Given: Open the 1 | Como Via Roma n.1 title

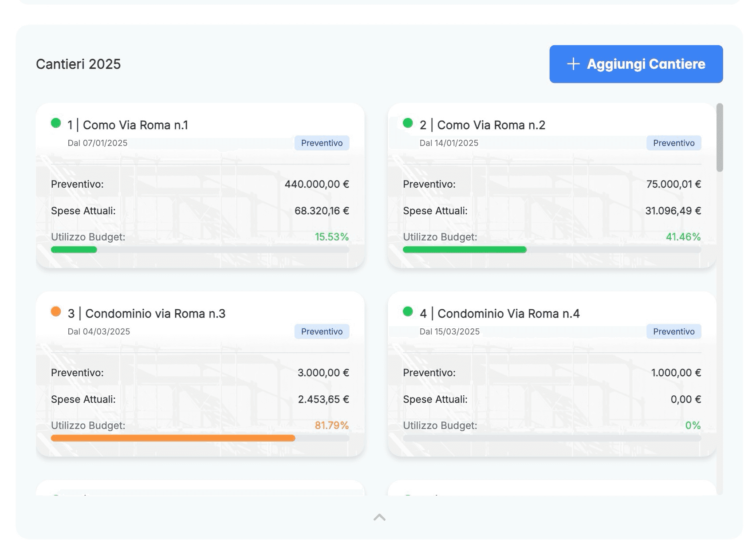Looking at the screenshot, I should [128, 125].
